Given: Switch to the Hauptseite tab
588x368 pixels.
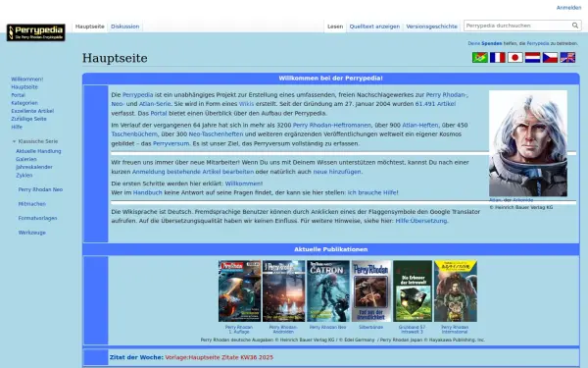Looking at the screenshot, I should (89, 26).
